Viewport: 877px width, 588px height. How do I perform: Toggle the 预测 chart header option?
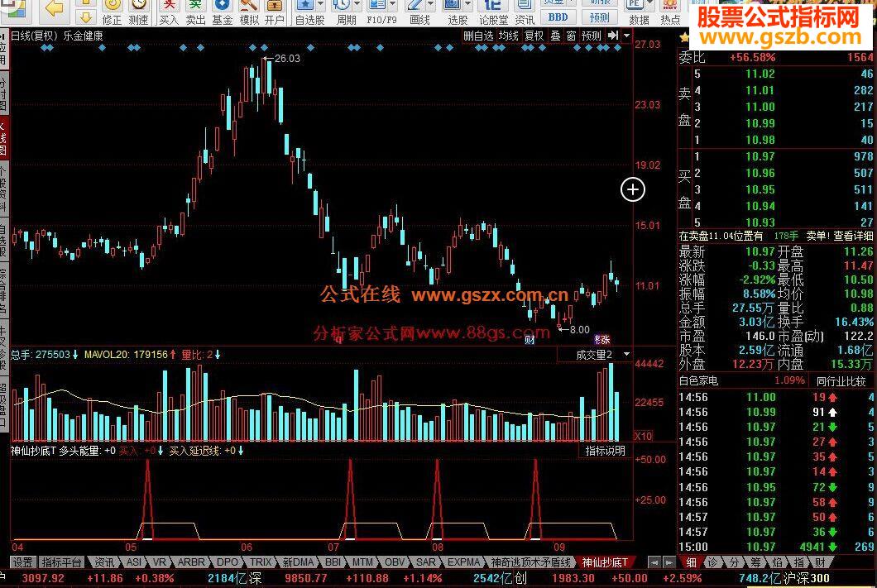tap(592, 36)
